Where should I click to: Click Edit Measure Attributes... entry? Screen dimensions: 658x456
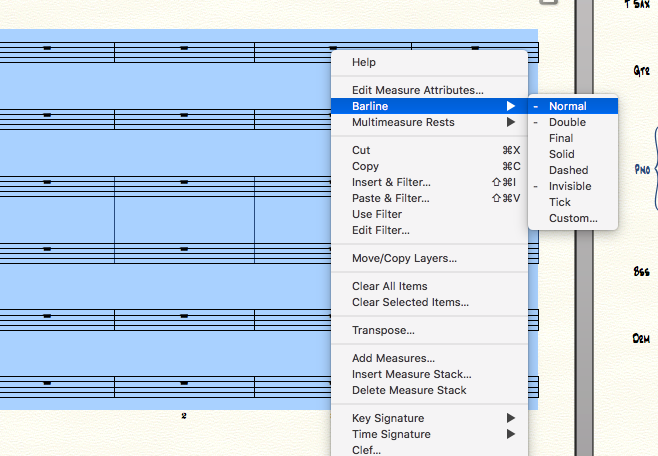pos(418,90)
